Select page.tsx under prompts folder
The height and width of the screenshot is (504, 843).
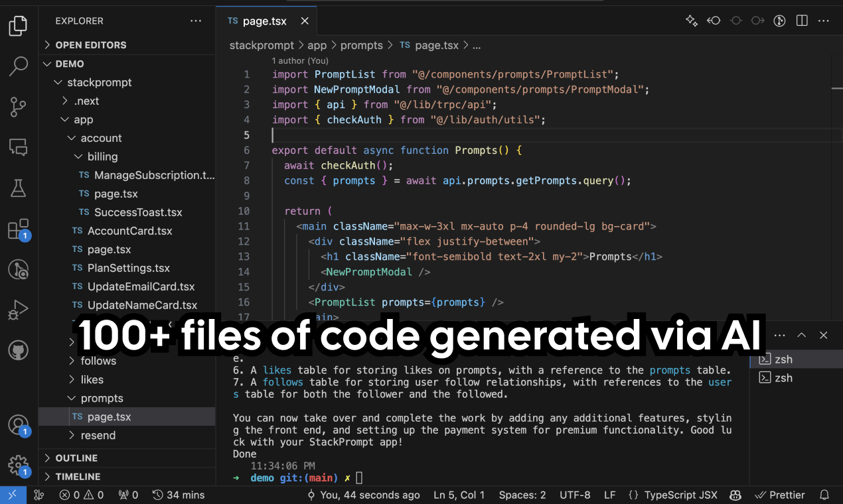click(127, 416)
